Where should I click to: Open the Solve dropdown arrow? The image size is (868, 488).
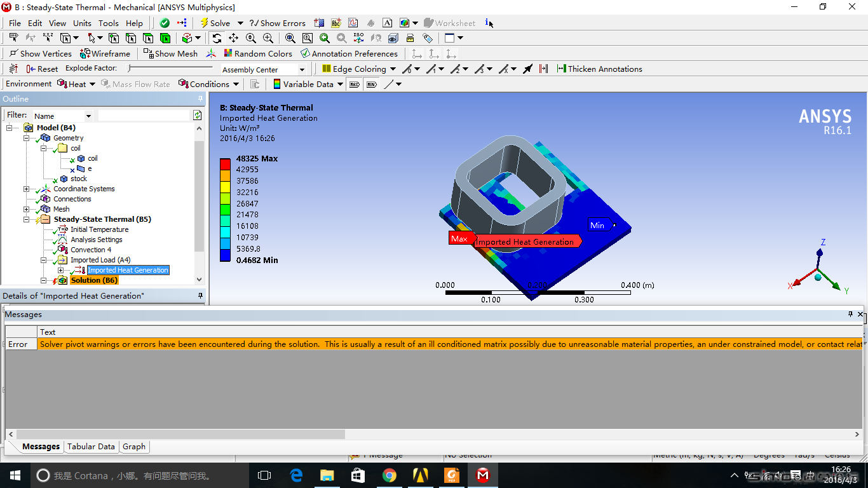click(x=240, y=23)
